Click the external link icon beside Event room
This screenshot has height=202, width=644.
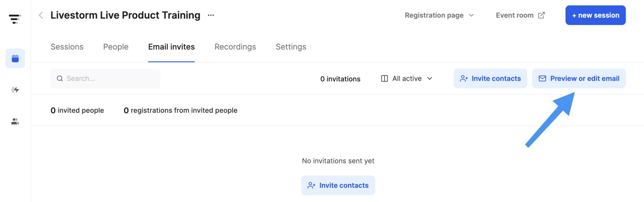541,15
